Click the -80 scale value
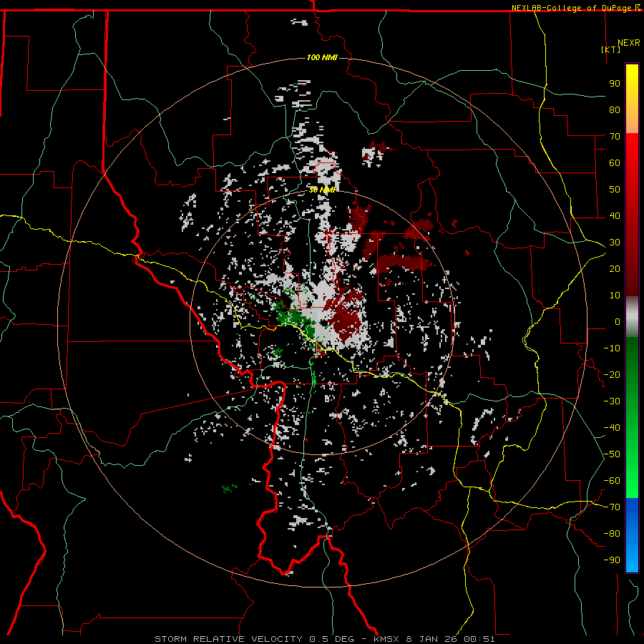This screenshot has width=644, height=644. 612,534
